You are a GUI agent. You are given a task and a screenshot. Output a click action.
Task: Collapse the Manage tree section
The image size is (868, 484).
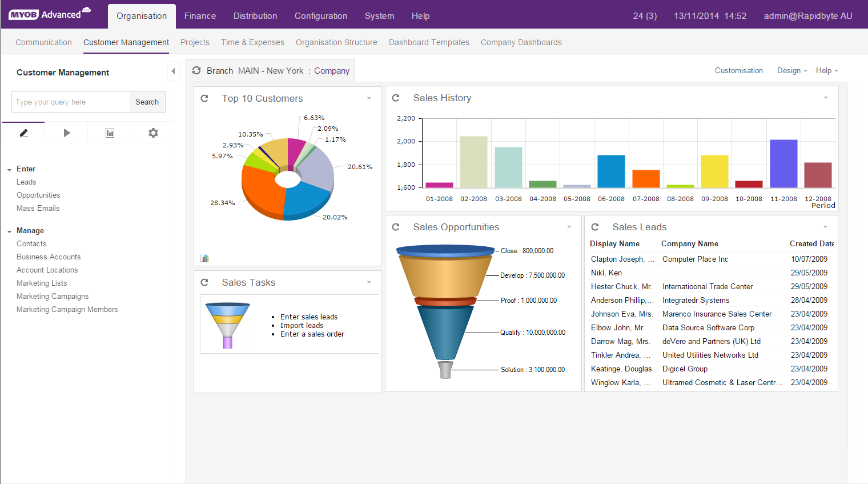click(x=10, y=231)
